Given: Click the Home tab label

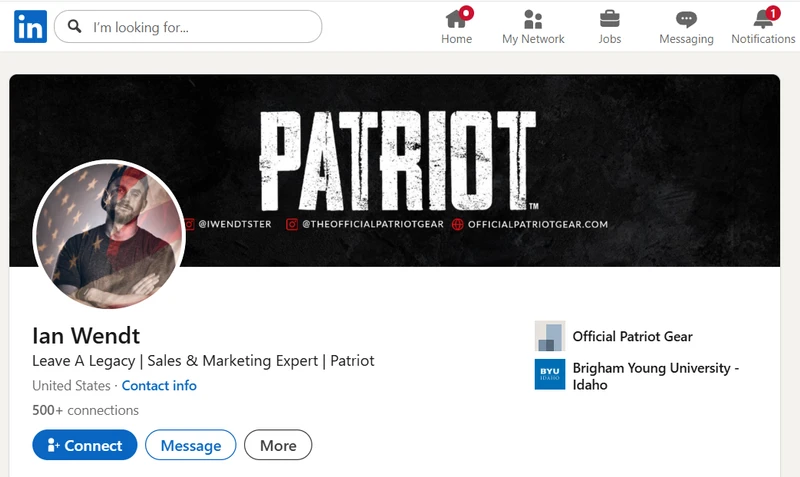Looking at the screenshot, I should coord(457,39).
